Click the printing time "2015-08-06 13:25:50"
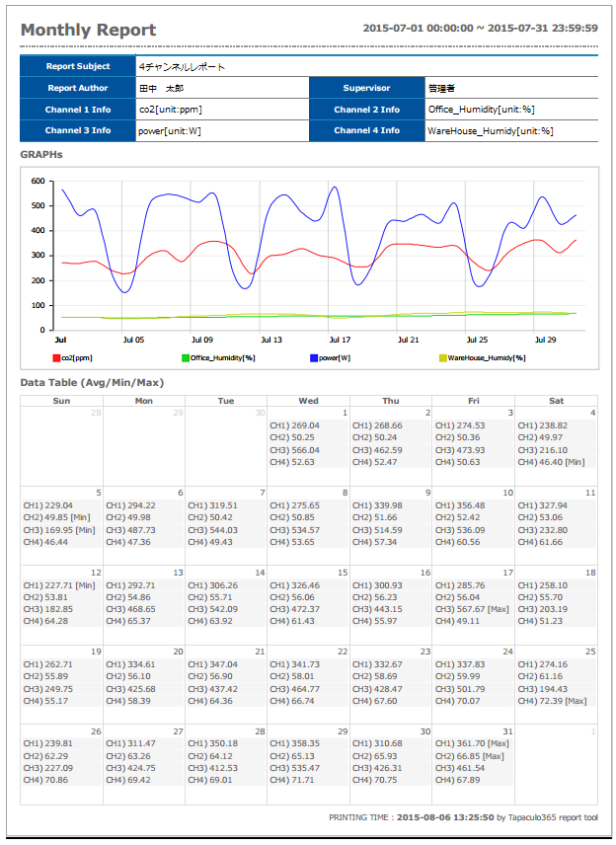This screenshot has width=616, height=845. click(445, 817)
